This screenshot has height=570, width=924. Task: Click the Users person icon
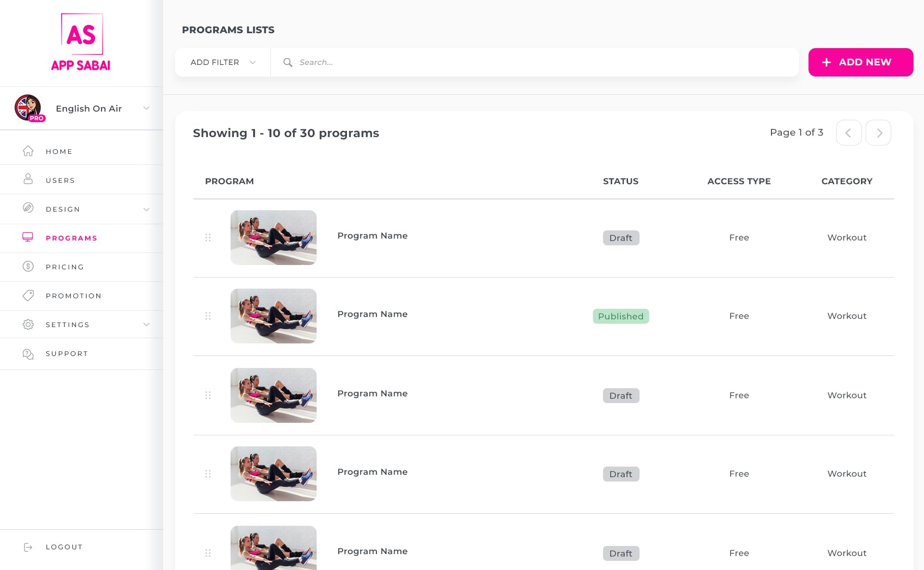tap(28, 179)
